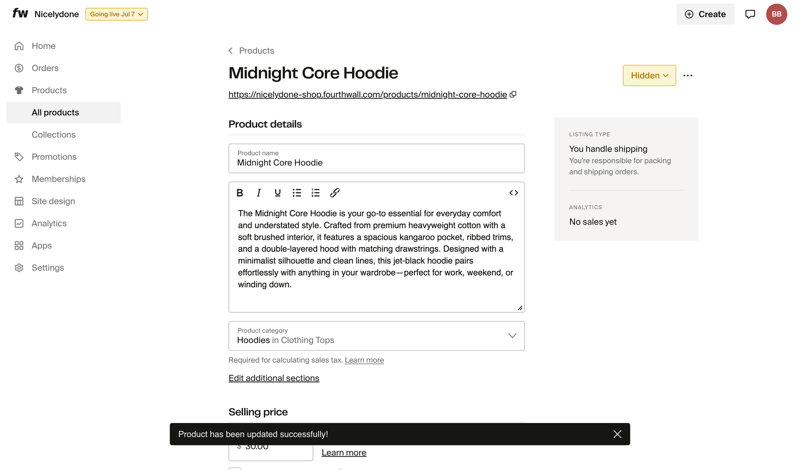Open the chat messages icon

pyautogui.click(x=750, y=14)
